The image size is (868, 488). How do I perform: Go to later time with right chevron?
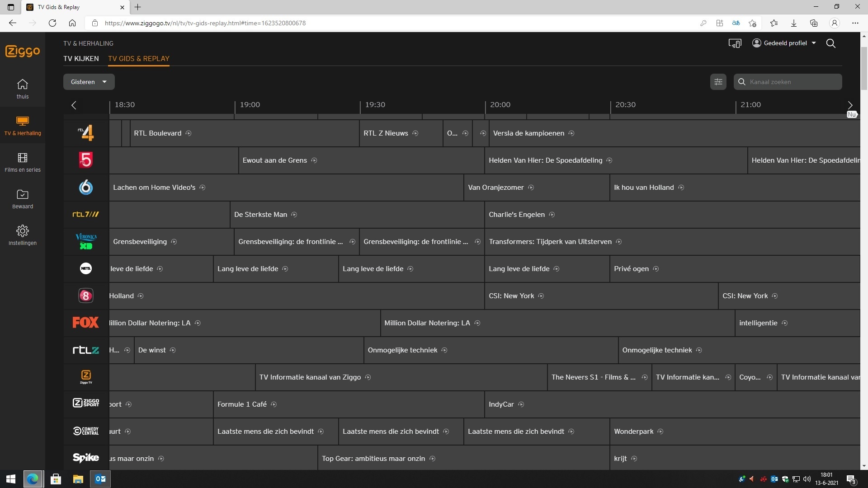[x=850, y=105]
